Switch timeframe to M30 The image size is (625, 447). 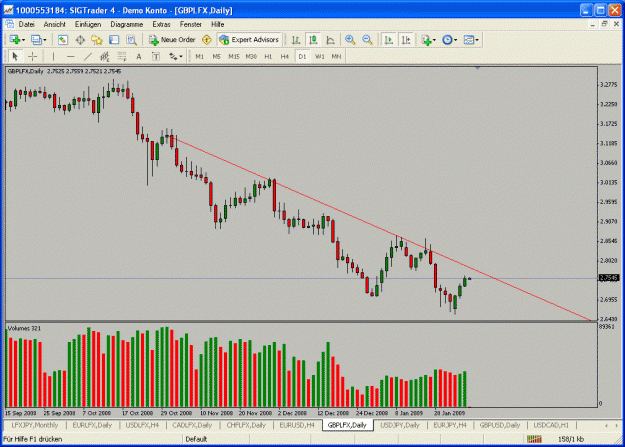point(251,56)
